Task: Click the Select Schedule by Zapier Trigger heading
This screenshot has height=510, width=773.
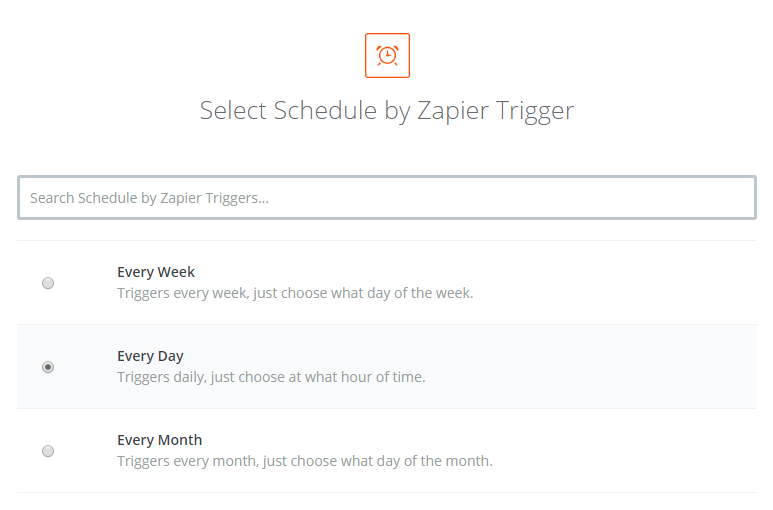Action: [387, 110]
